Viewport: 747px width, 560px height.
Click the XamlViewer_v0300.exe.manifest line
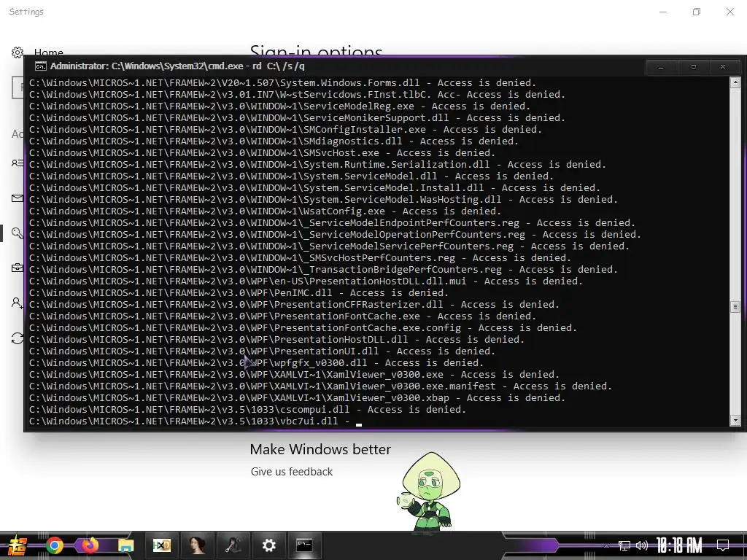pos(321,386)
